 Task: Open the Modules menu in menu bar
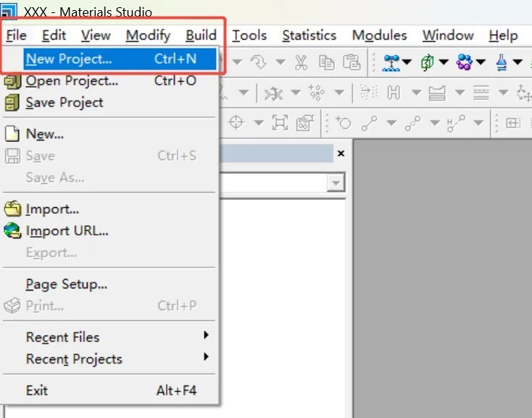point(379,35)
